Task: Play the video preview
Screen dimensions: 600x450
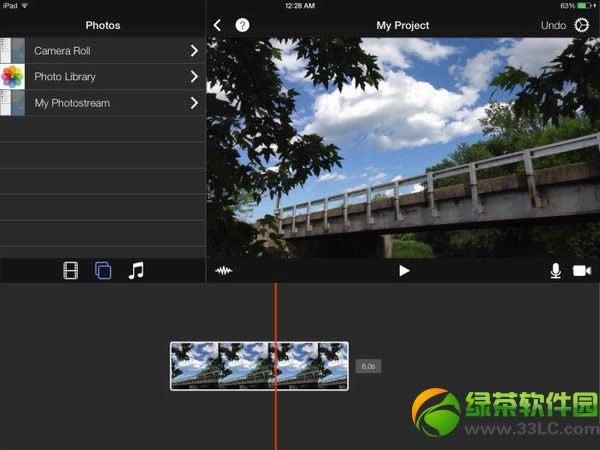Action: (404, 271)
